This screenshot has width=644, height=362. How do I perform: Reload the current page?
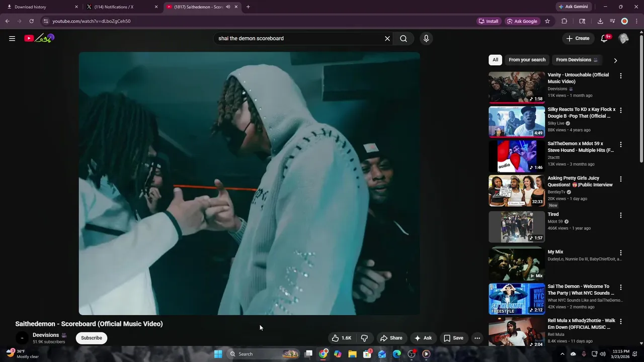[31, 21]
